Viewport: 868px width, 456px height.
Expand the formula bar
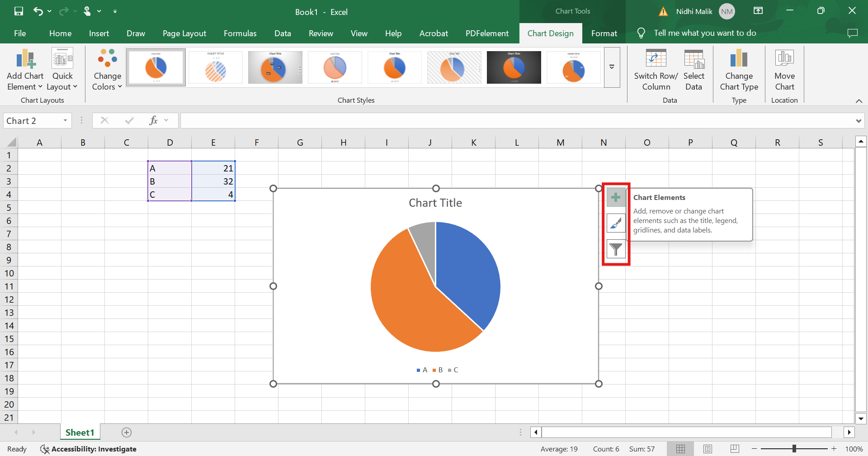[858, 121]
